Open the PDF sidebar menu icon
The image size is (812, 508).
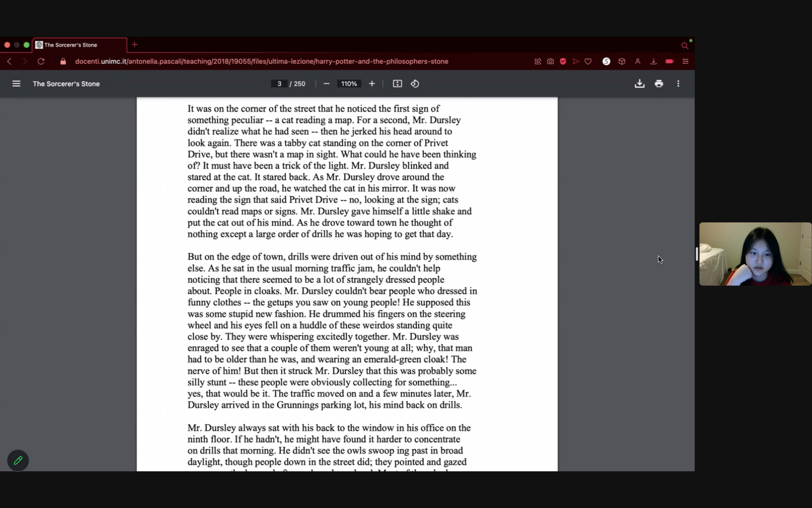[16, 84]
